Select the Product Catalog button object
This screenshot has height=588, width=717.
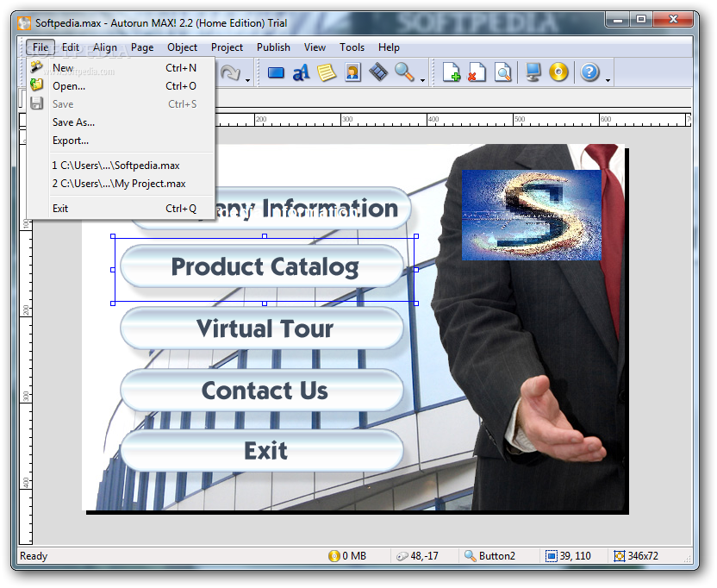click(263, 266)
